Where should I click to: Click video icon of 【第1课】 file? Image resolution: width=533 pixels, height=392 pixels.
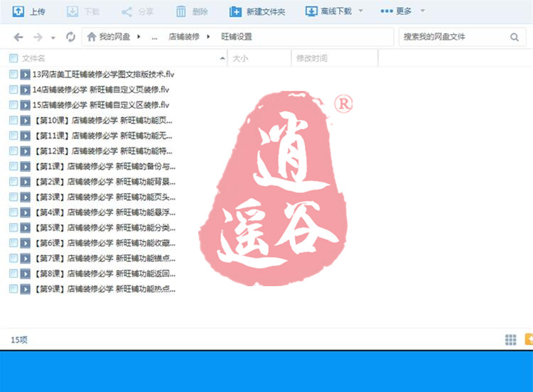click(25, 166)
